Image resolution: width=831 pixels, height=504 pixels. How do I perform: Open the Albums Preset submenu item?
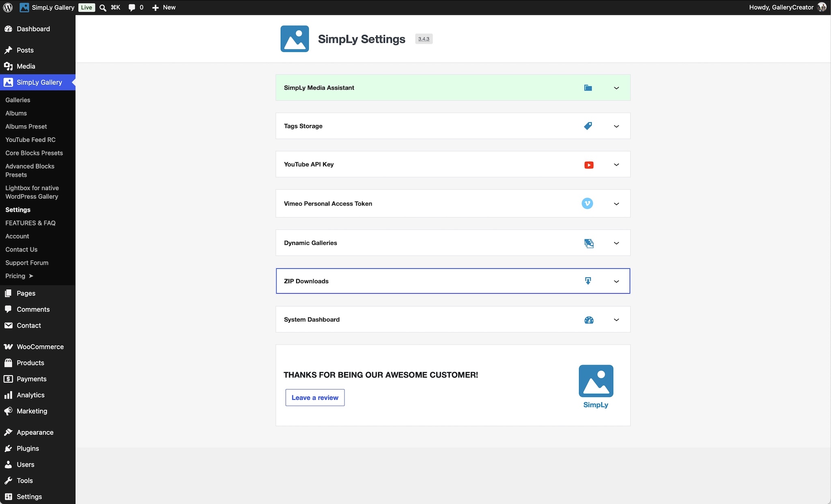pyautogui.click(x=26, y=127)
